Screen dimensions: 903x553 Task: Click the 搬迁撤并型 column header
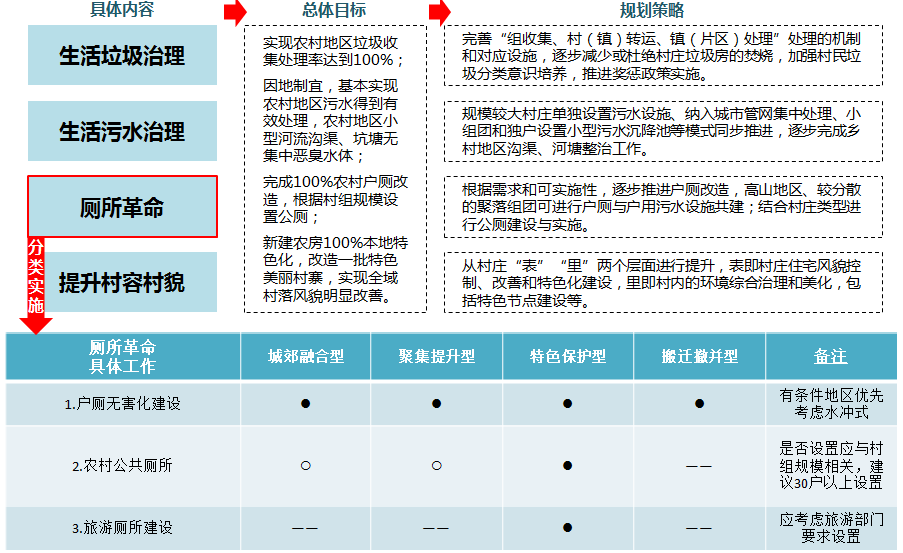700,357
